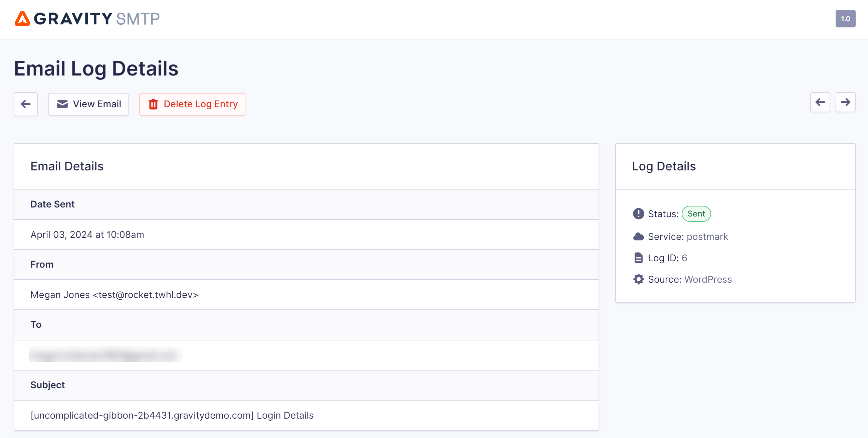Click the Subject label
This screenshot has width=868, height=438.
pos(47,385)
